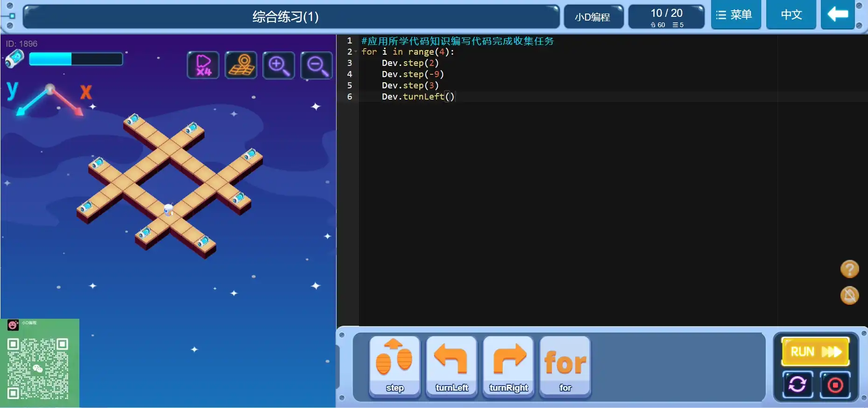Go back using the arrow button
Image resolution: width=868 pixels, height=408 pixels.
tap(838, 15)
